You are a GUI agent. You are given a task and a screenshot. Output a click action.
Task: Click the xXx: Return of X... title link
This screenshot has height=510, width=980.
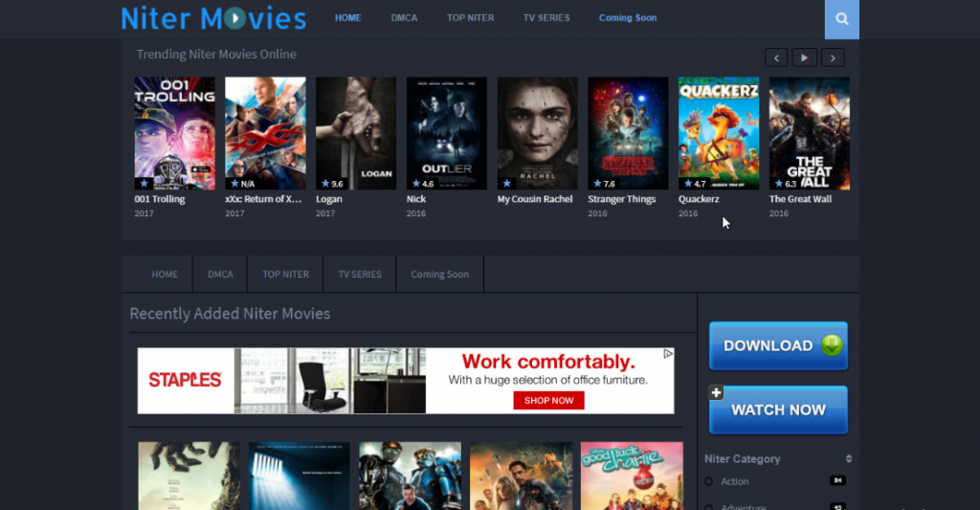click(263, 199)
